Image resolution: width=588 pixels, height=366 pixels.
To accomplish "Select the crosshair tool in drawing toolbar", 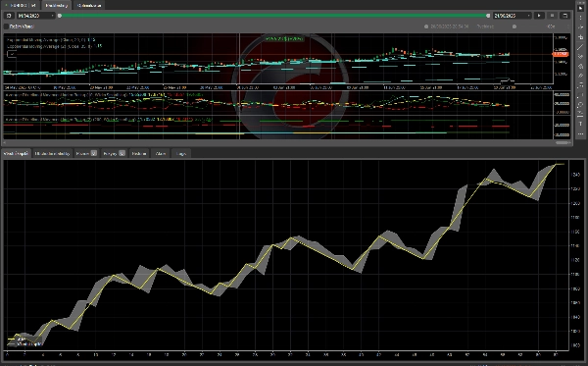I will click(580, 27).
